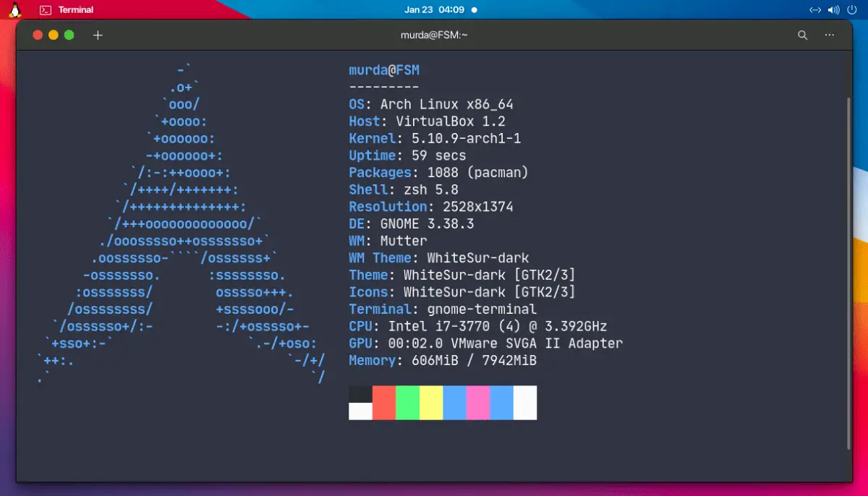The width and height of the screenshot is (868, 496).
Task: Click the Packages value 1088 (pacman)
Action: pyautogui.click(x=478, y=173)
